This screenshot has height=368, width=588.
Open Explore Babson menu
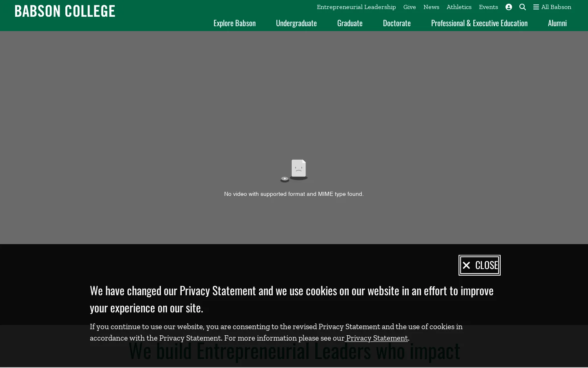pos(234,23)
